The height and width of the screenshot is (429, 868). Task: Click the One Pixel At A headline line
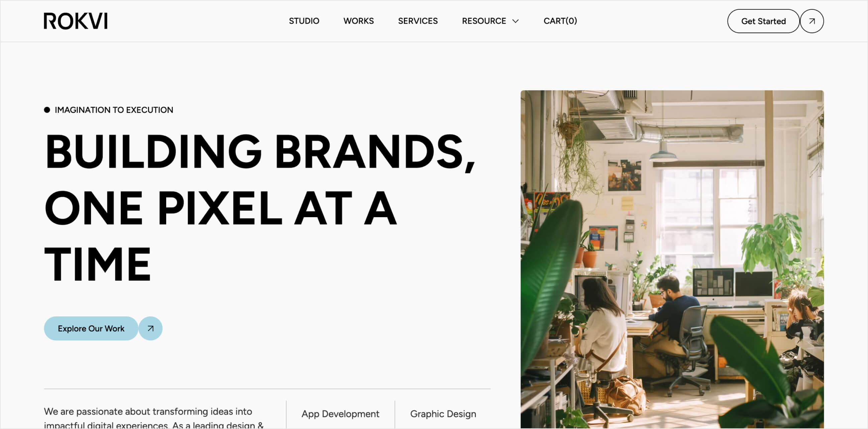click(221, 207)
